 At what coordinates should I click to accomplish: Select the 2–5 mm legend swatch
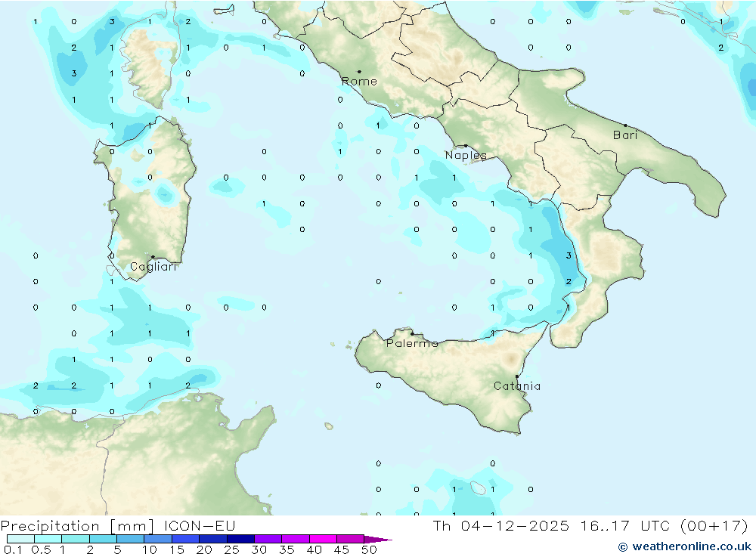103,539
